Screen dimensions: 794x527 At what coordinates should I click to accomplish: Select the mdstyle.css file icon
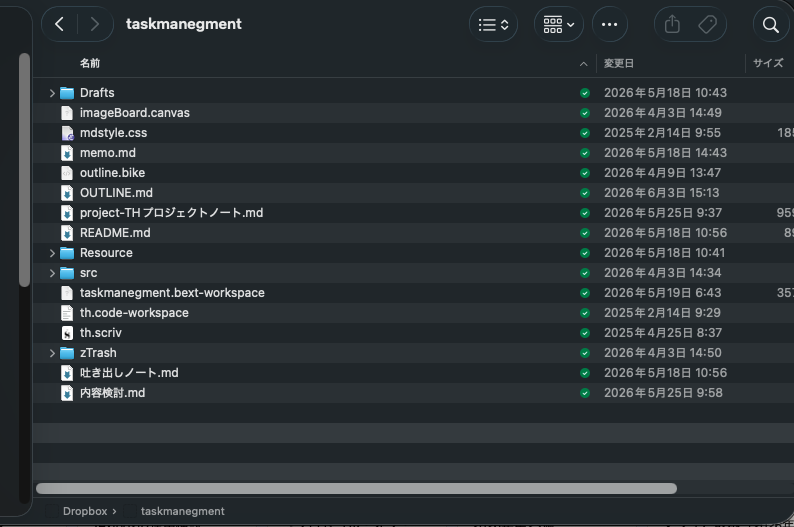click(67, 133)
